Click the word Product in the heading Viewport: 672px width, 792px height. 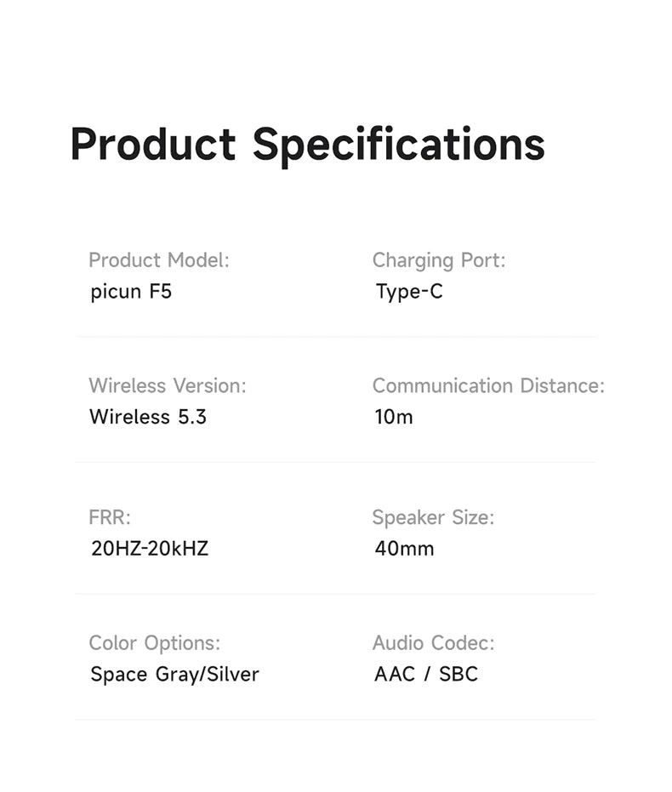click(x=152, y=145)
